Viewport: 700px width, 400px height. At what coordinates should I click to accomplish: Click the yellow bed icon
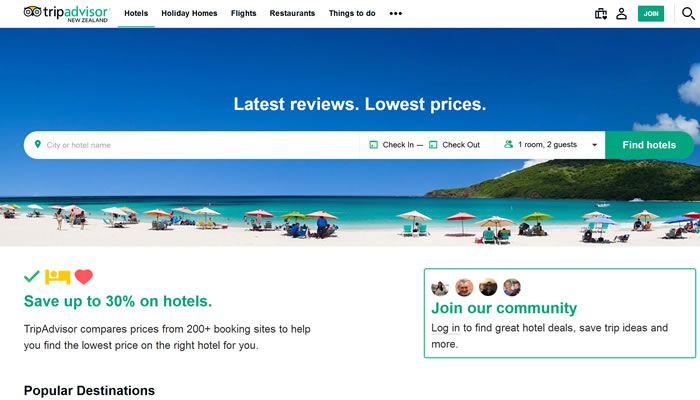coord(58,277)
